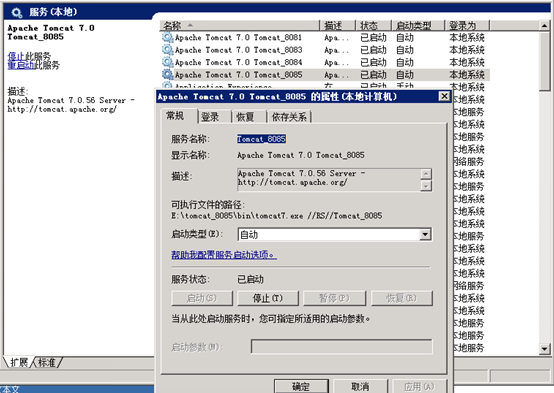Click the gear icon of Tomcat_8085 service
This screenshot has height=393, width=554.
click(x=167, y=74)
